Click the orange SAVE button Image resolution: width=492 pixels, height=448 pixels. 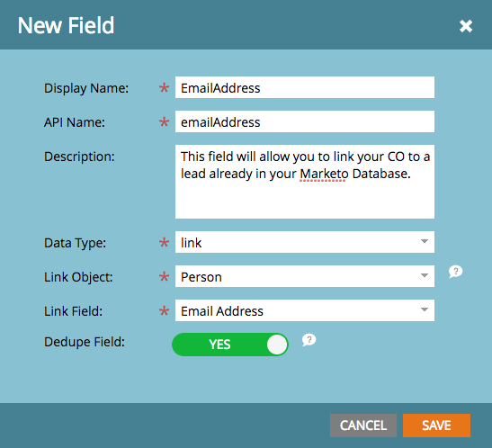click(x=436, y=426)
